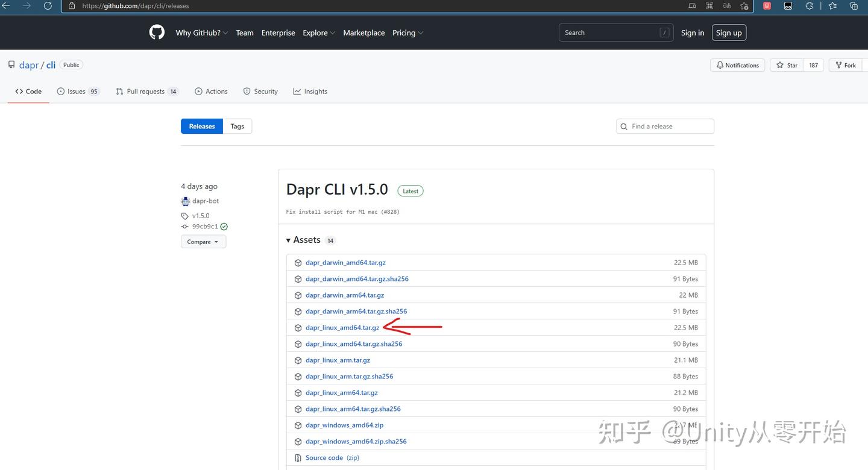
Task: Open the Enterprise link
Action: pos(278,33)
